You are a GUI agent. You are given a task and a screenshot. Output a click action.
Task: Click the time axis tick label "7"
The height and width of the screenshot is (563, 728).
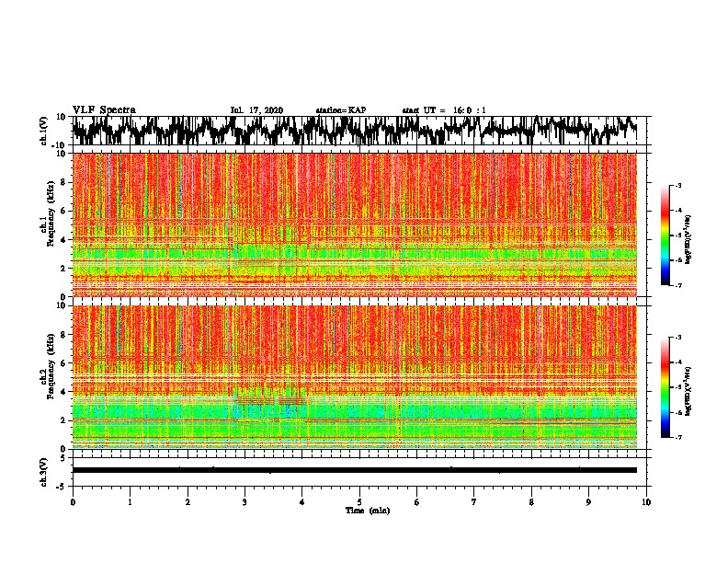pos(474,502)
